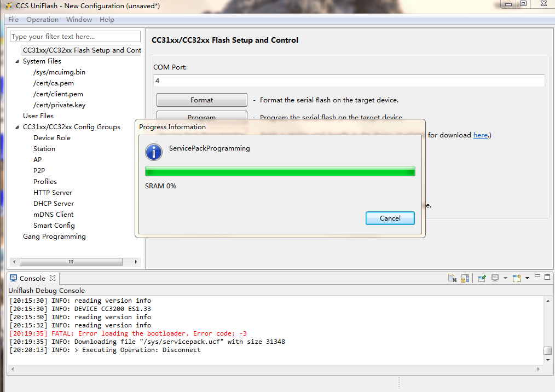This screenshot has width=555, height=392.
Task: Click the partially hidden Program button
Action: coord(202,116)
